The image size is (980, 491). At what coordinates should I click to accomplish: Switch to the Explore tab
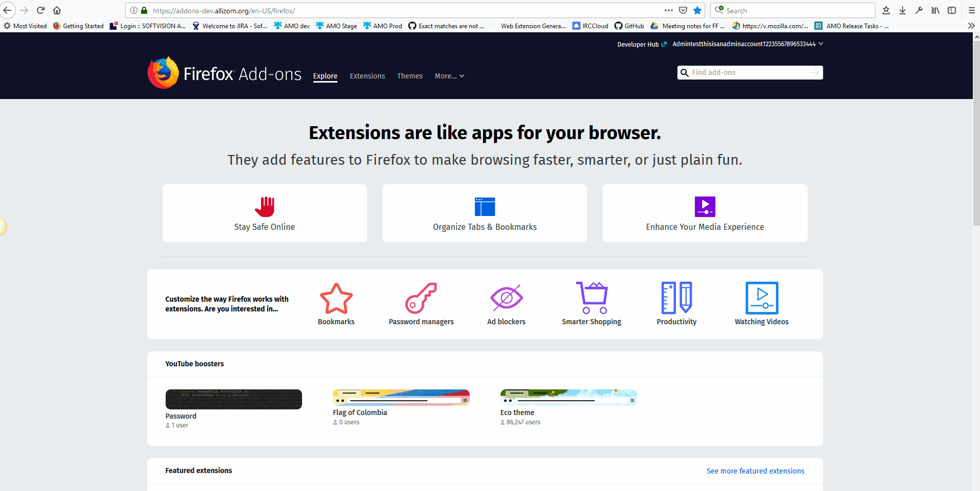pos(325,76)
